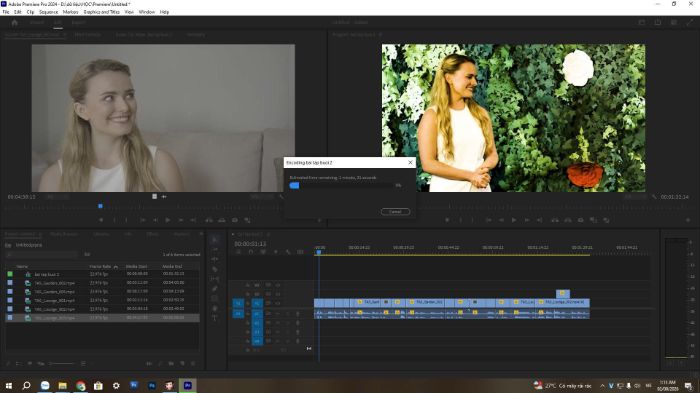700x393 pixels.
Task: Click the New Item icon in Project panel
Action: 182,364
